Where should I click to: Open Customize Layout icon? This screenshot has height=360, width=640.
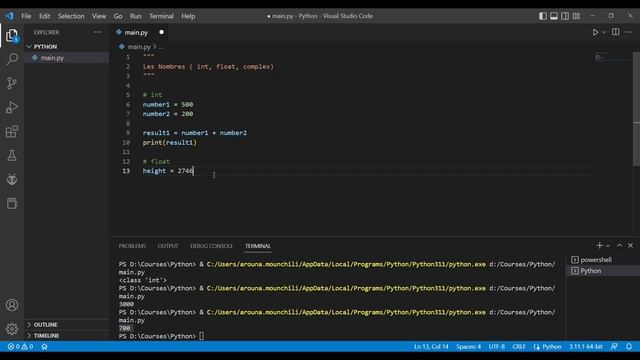tap(576, 16)
